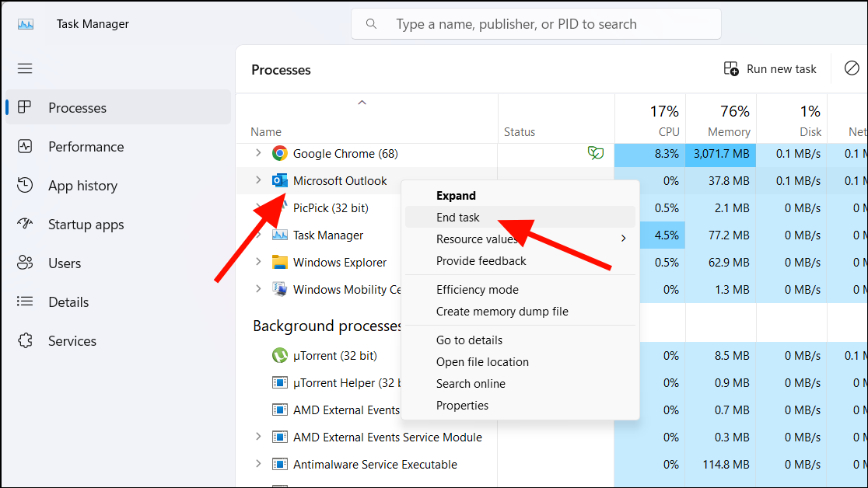Sort by the Status column header
868x488 pixels.
click(556, 118)
